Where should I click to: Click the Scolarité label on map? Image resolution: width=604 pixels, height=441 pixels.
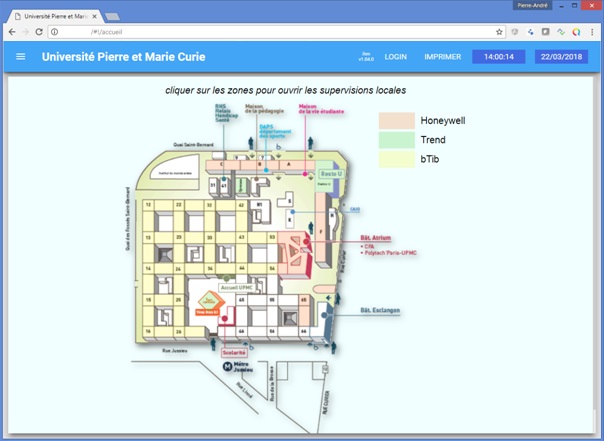234,352
